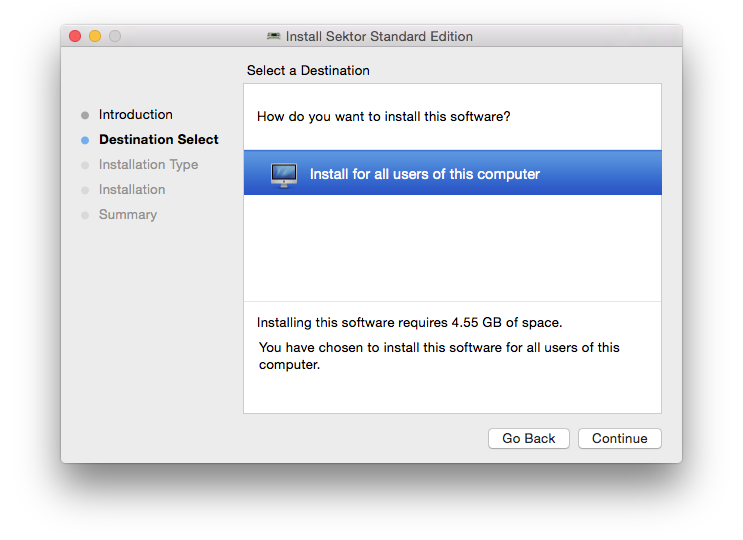Click the bullet beside Introduction step

85,115
